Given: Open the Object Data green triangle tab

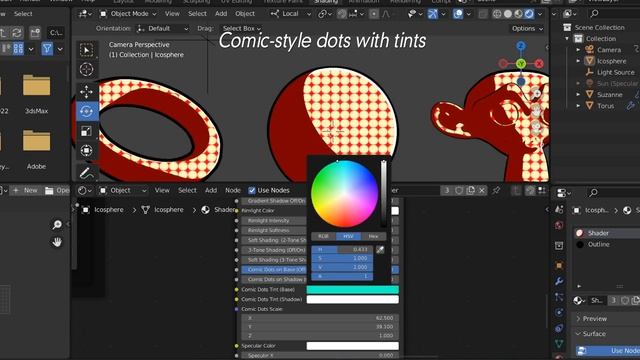Looking at the screenshot, I should (x=559, y=344).
